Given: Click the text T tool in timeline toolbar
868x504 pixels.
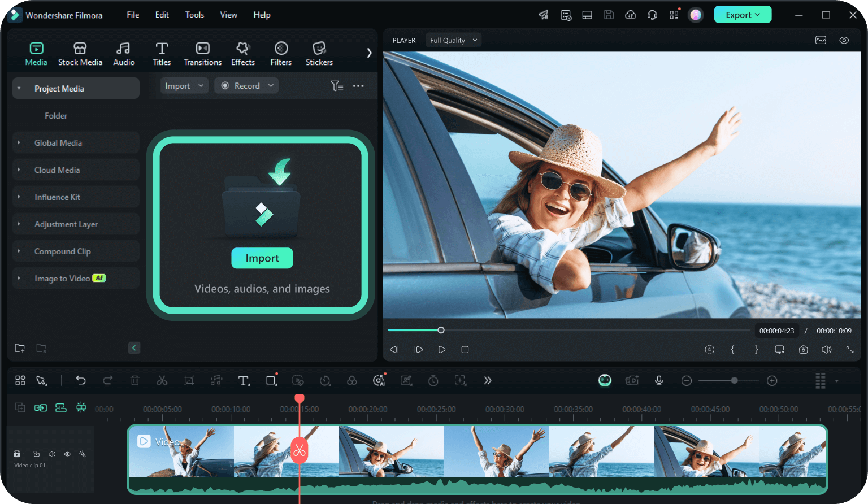Looking at the screenshot, I should pos(244,381).
